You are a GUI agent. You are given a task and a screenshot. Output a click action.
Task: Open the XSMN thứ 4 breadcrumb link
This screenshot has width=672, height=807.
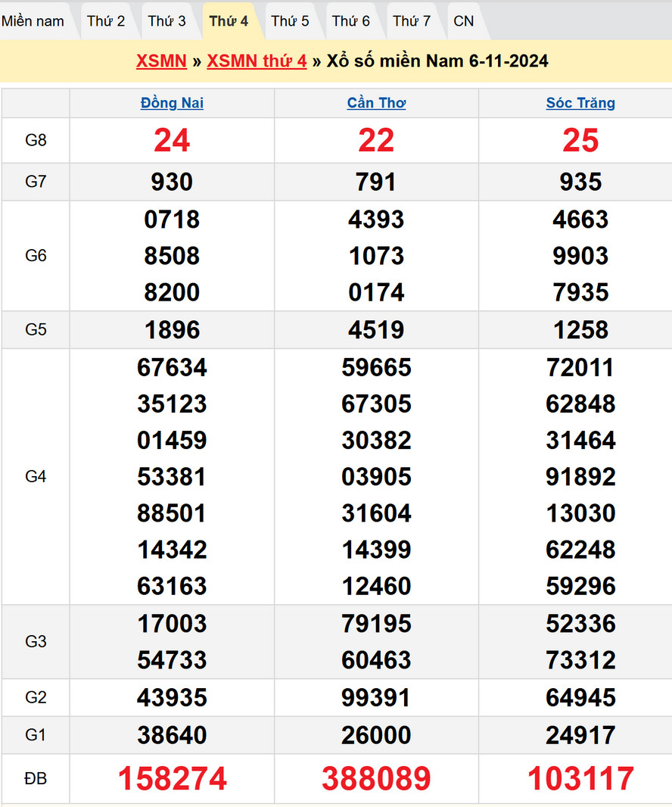257,61
